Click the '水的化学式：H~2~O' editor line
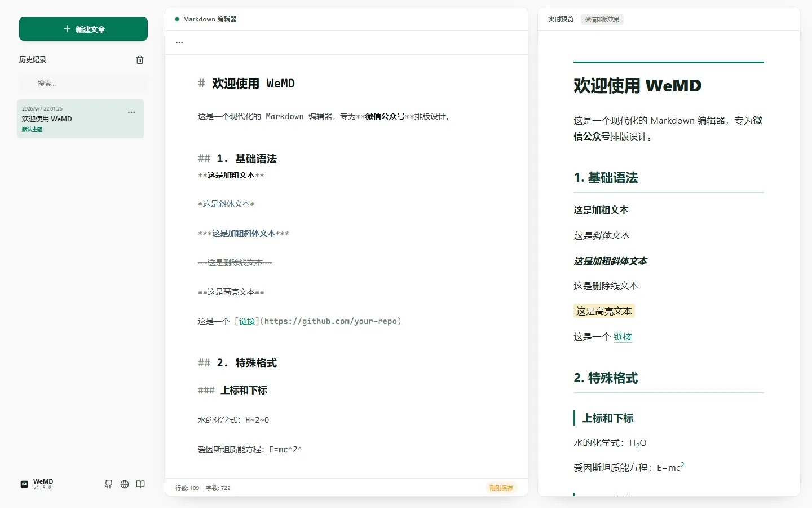 click(233, 420)
